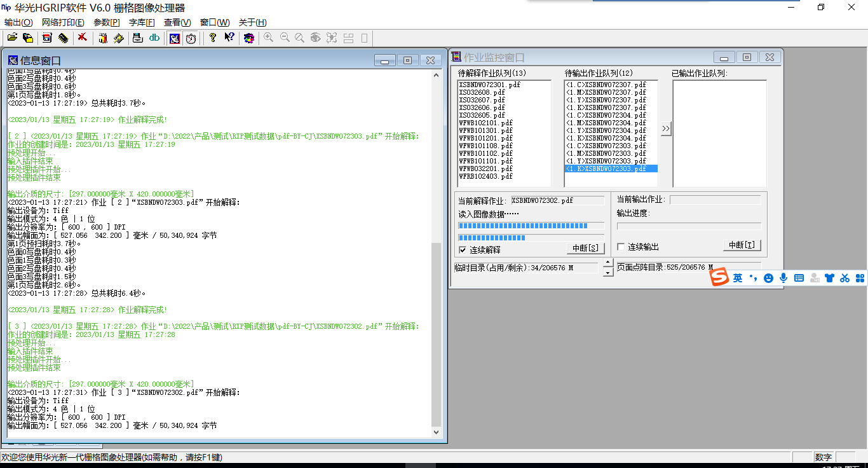Select highlighted <1.K>XSBNDW072303.pdf output queue entry

pos(611,169)
